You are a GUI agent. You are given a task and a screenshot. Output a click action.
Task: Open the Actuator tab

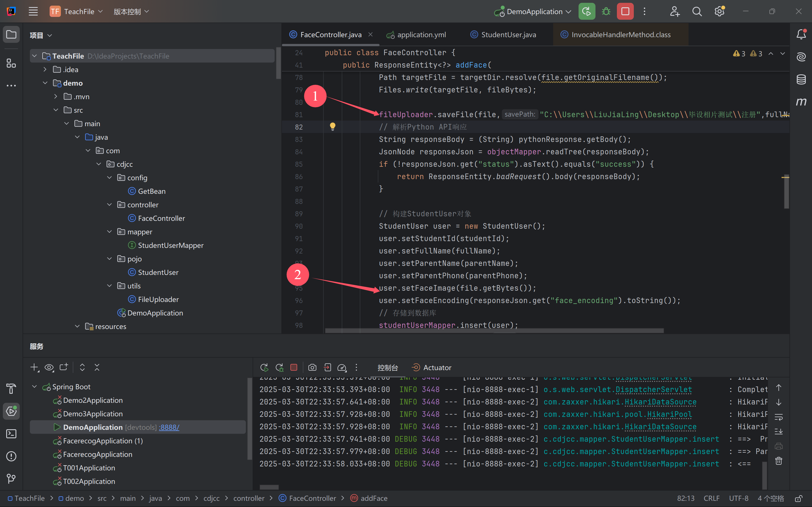[x=437, y=368]
